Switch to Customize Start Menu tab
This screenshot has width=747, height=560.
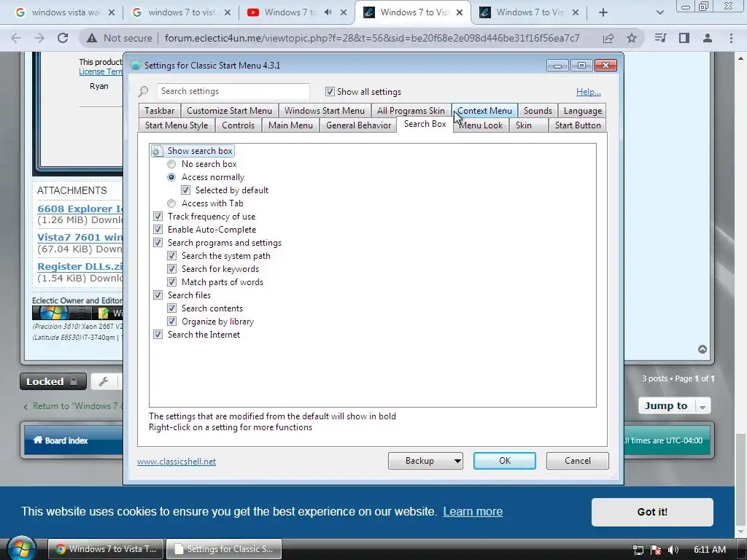[230, 111]
